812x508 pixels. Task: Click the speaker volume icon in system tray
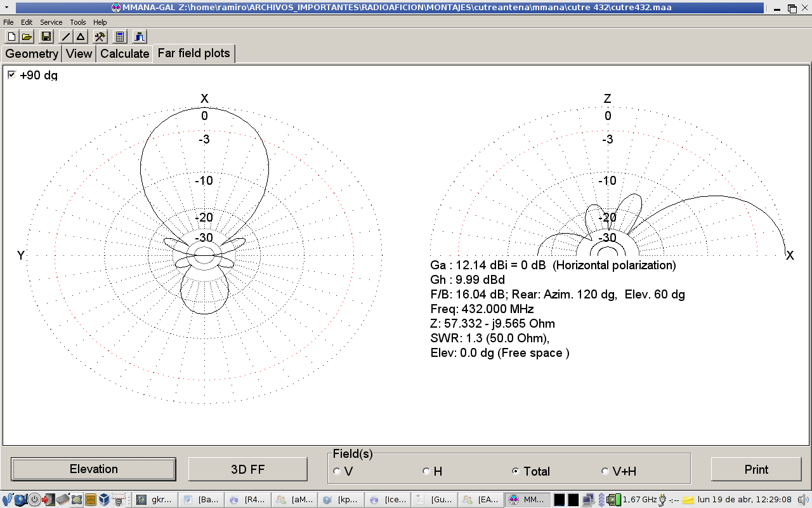pos(803,500)
